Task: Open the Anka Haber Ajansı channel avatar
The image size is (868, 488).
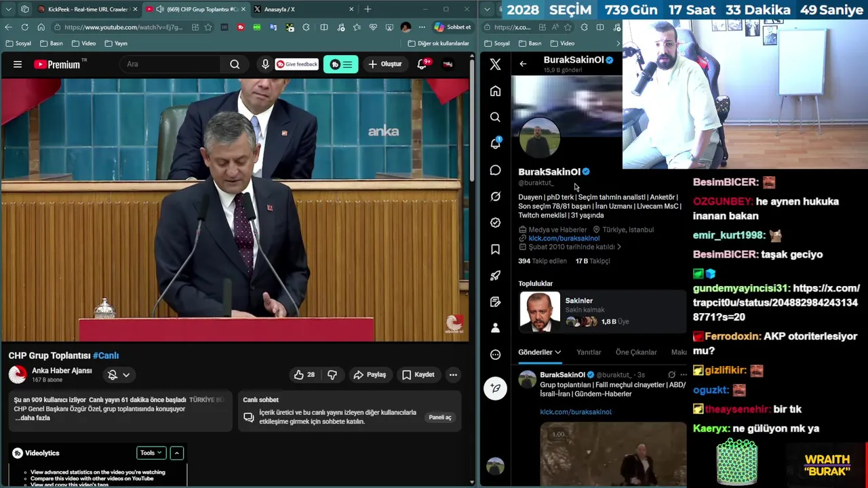Action: (18, 374)
